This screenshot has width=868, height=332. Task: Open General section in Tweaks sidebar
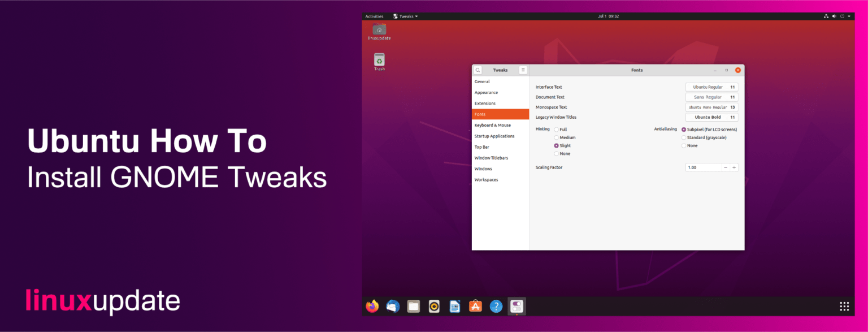[x=501, y=81]
